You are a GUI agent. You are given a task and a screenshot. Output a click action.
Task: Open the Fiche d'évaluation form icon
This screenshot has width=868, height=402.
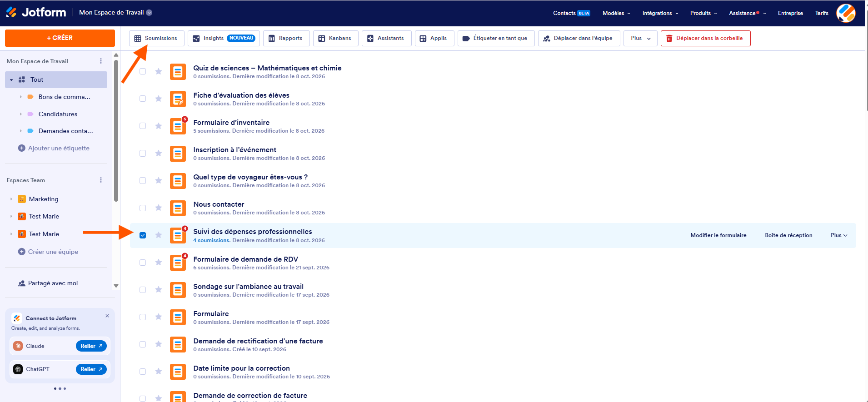[178, 99]
